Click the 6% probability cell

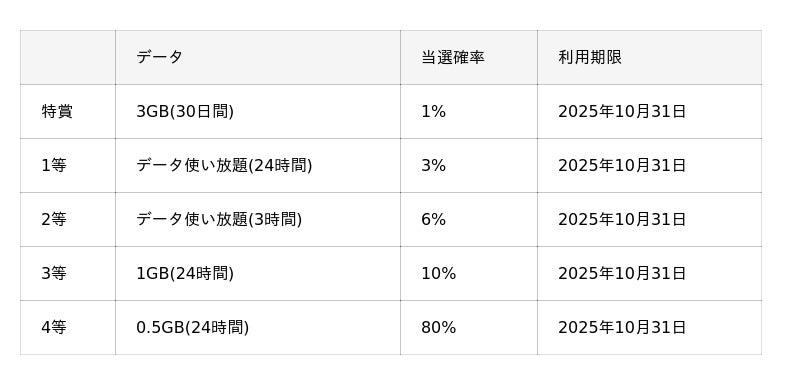(x=433, y=219)
